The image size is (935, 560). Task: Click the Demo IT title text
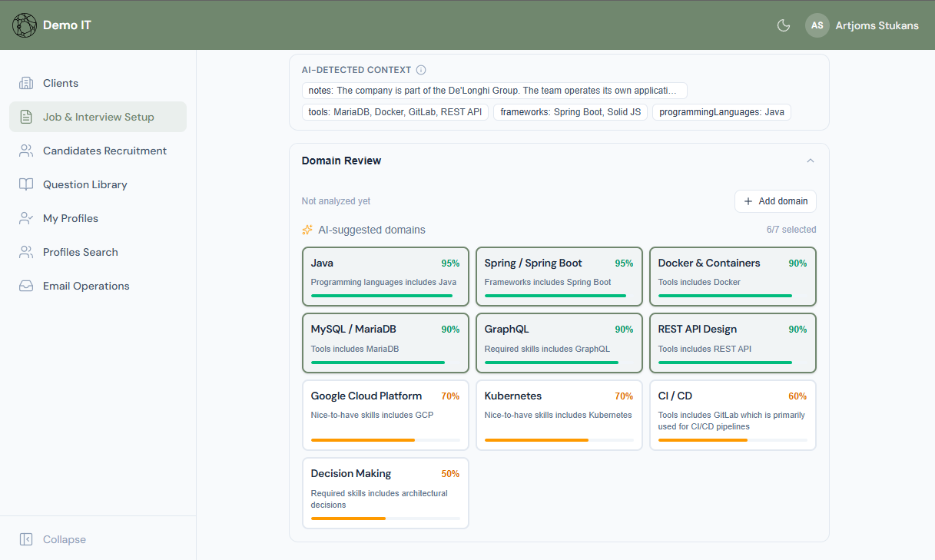tap(67, 25)
